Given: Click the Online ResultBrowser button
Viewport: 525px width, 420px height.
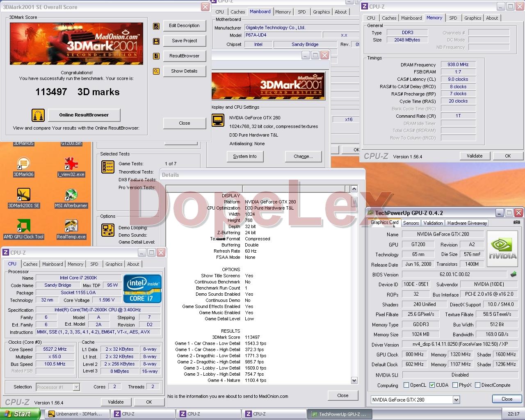Looking at the screenshot, I should (84, 115).
